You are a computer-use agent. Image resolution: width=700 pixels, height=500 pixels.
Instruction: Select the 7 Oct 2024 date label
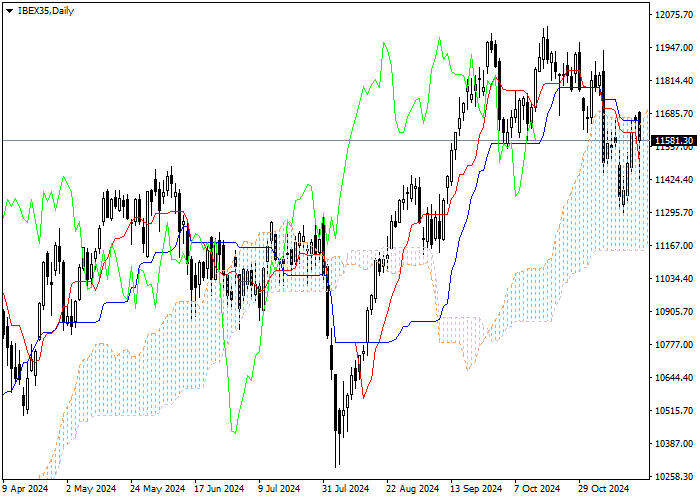tap(537, 489)
